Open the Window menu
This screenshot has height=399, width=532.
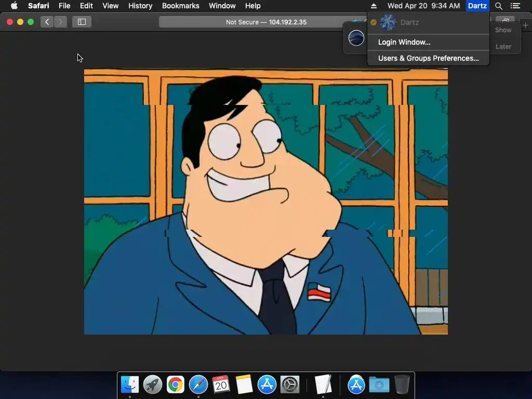coord(222,6)
